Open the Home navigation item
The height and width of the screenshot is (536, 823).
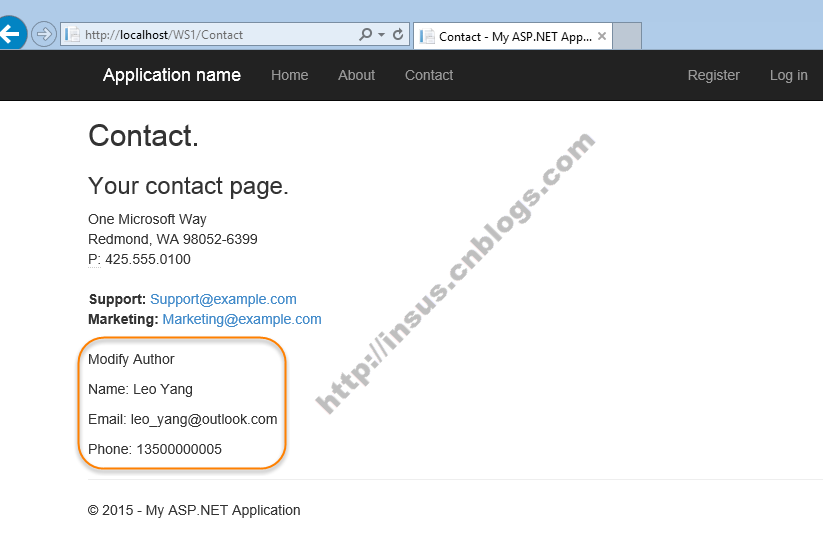coord(290,75)
